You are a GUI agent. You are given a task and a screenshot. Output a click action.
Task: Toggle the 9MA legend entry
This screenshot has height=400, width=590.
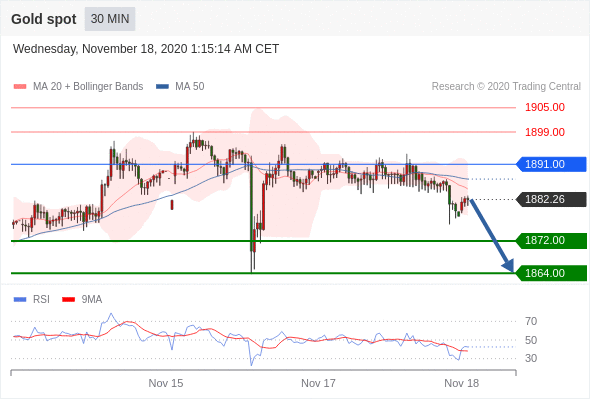point(82,300)
